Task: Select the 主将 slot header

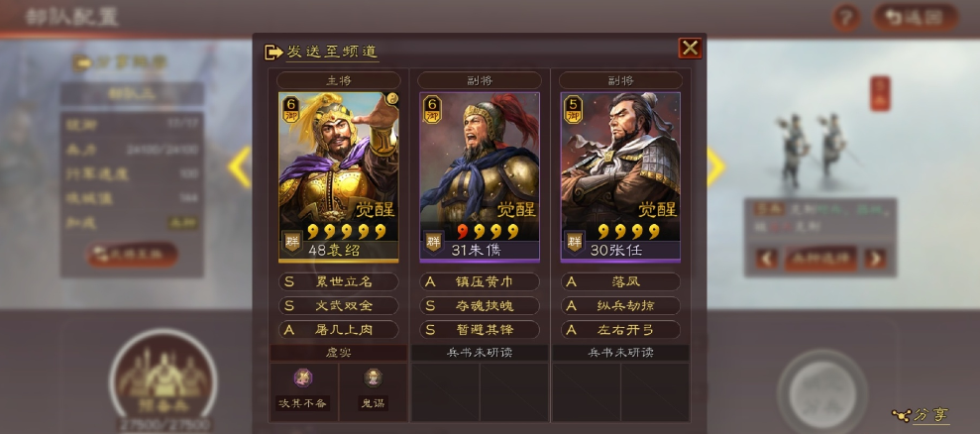Action: pyautogui.click(x=338, y=80)
